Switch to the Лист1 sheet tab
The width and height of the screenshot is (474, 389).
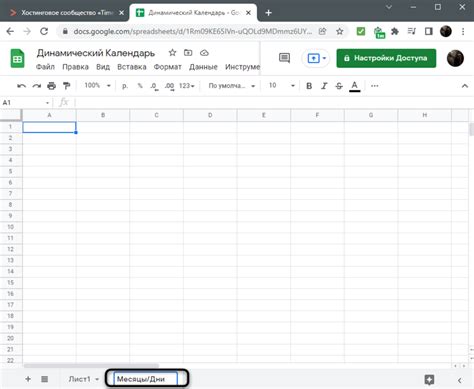pyautogui.click(x=79, y=379)
